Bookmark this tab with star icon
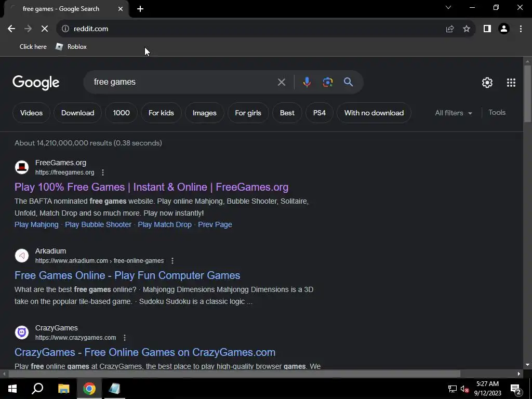Viewport: 532px width, 399px height. 467,29
